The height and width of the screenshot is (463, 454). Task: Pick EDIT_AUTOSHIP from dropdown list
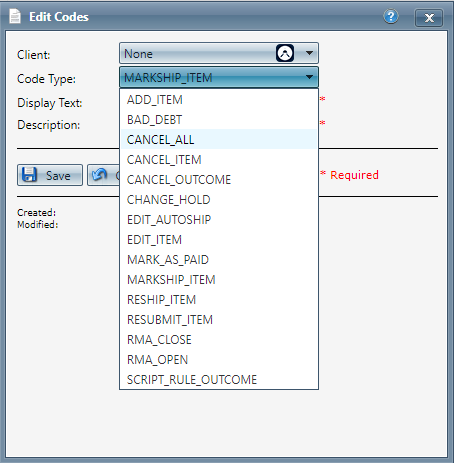[x=219, y=220]
